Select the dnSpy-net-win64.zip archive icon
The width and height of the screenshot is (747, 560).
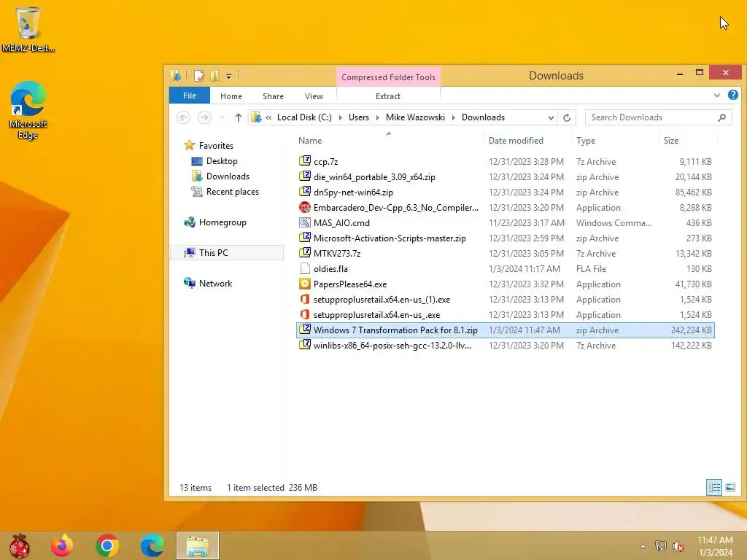tap(305, 192)
